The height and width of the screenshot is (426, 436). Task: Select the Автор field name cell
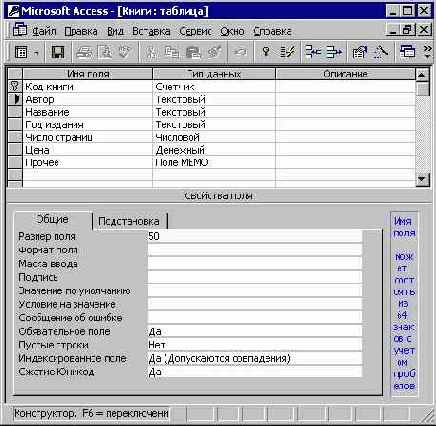coord(88,99)
